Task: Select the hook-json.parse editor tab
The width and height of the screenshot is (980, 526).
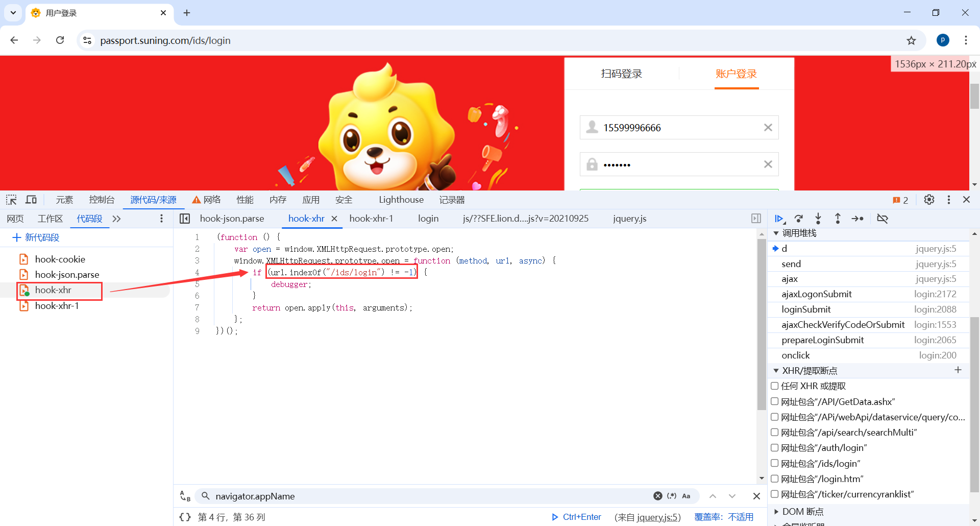Action: (x=232, y=219)
